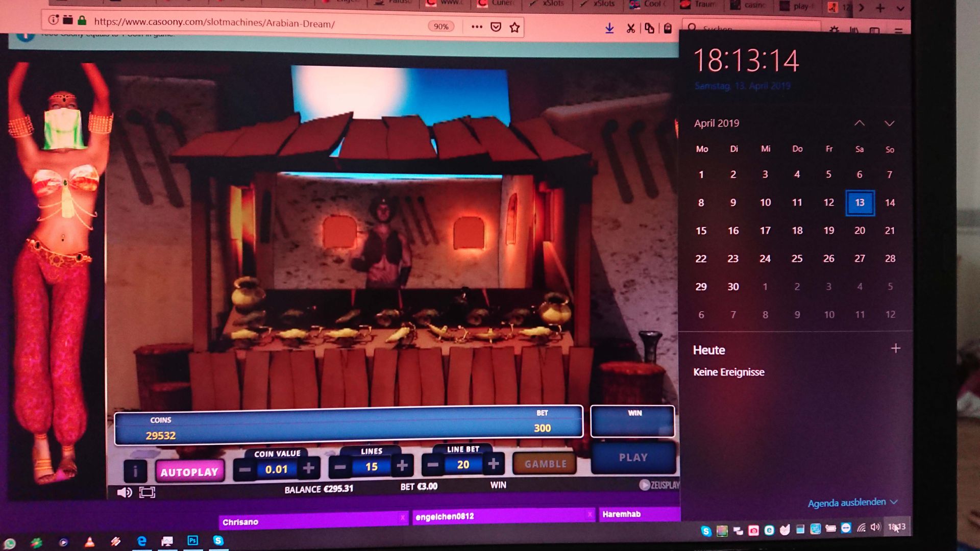Open Photoshop from the taskbar

(192, 540)
